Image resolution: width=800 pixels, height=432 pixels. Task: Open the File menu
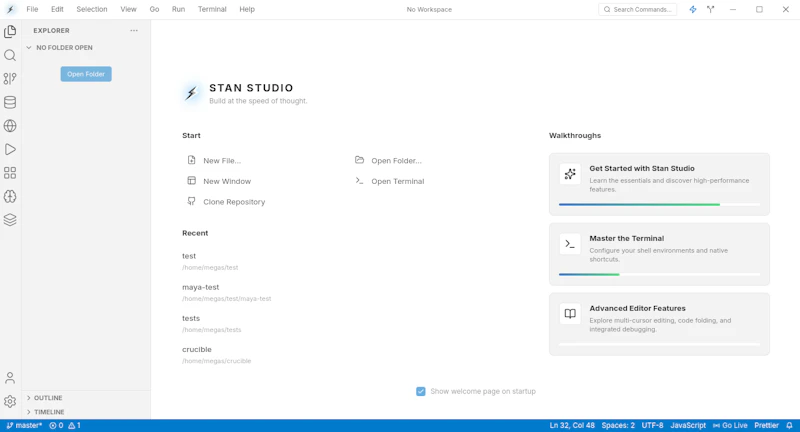pos(32,9)
